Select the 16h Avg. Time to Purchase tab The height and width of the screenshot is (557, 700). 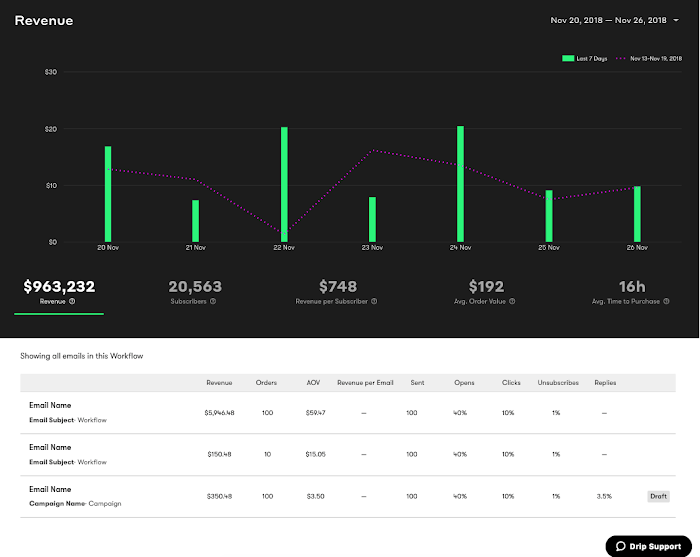coord(631,292)
